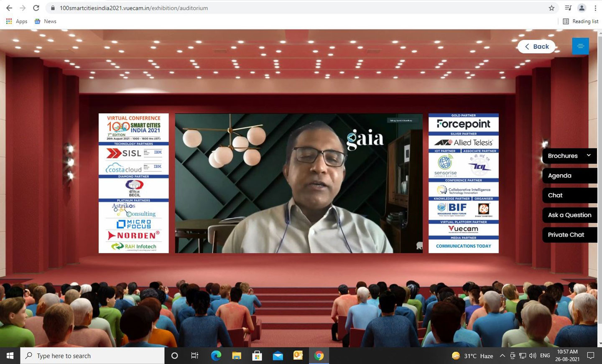Open the Mail app from taskbar

[278, 356]
